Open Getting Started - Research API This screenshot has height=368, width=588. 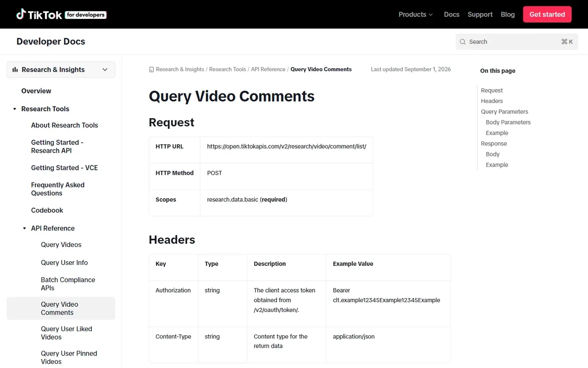(x=57, y=147)
